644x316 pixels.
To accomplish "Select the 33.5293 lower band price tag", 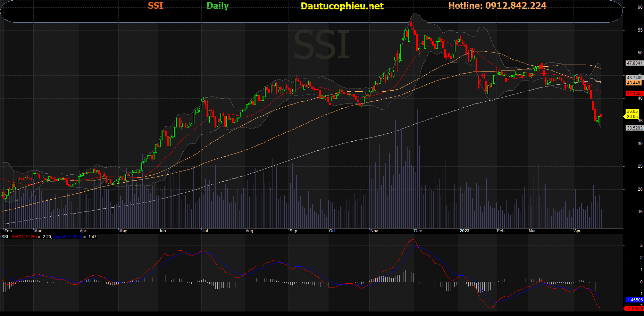I will tap(634, 128).
